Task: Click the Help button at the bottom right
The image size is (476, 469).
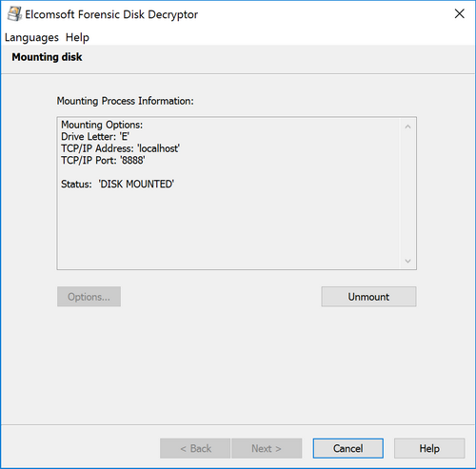Action: (429, 448)
